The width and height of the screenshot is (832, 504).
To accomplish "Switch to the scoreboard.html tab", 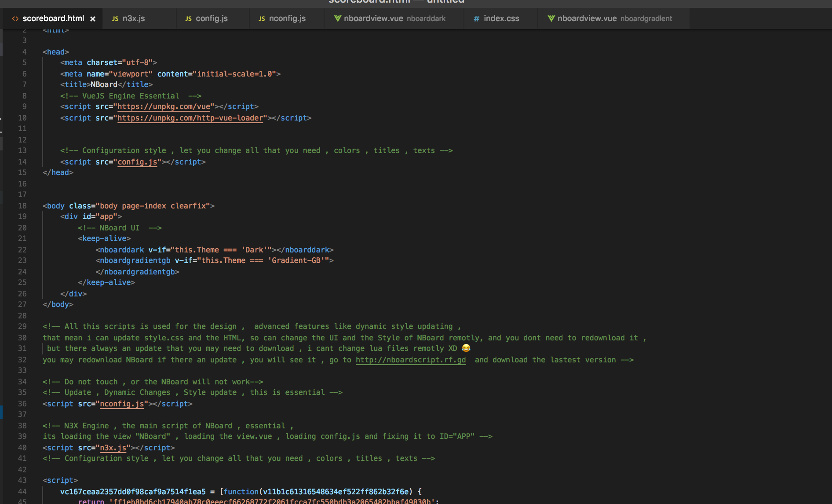I will 53,18.
